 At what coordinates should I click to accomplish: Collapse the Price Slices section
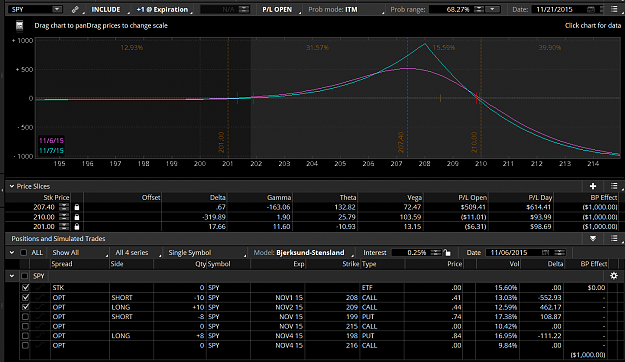pos(12,186)
